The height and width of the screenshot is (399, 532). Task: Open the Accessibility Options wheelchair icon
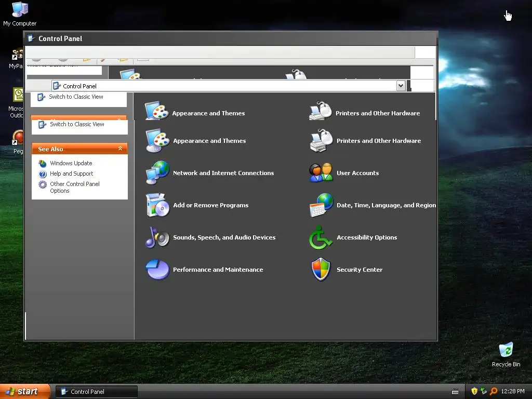pos(321,237)
